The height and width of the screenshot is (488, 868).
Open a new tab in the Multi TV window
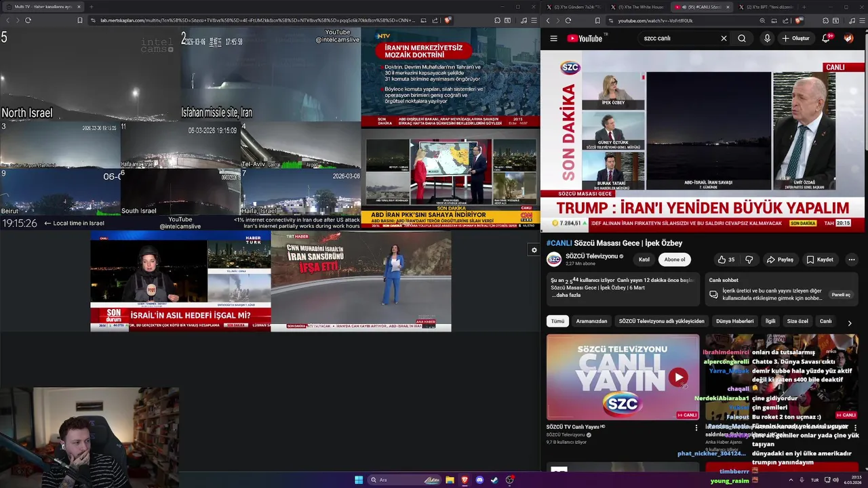point(91,7)
